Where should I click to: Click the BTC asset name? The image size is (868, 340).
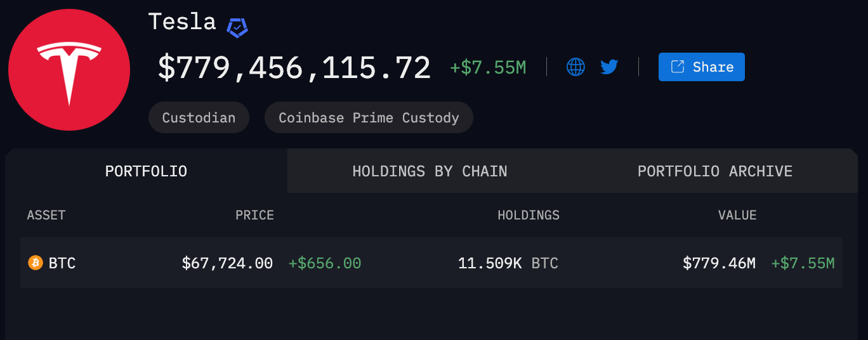(x=62, y=263)
